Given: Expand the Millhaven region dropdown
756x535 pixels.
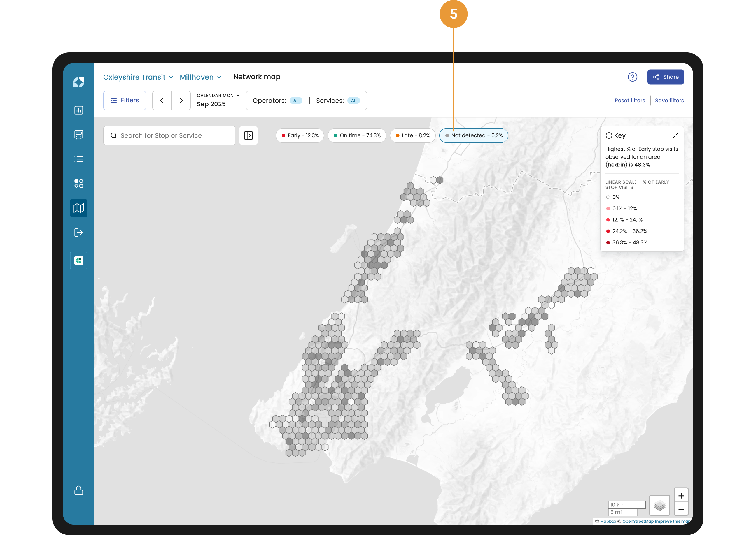Looking at the screenshot, I should [200, 77].
